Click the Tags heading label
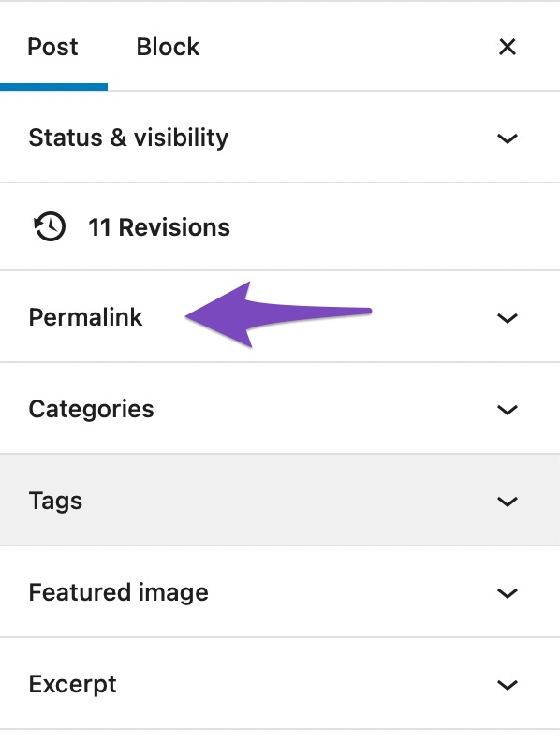Screen dimensions: 560x756 [55, 501]
